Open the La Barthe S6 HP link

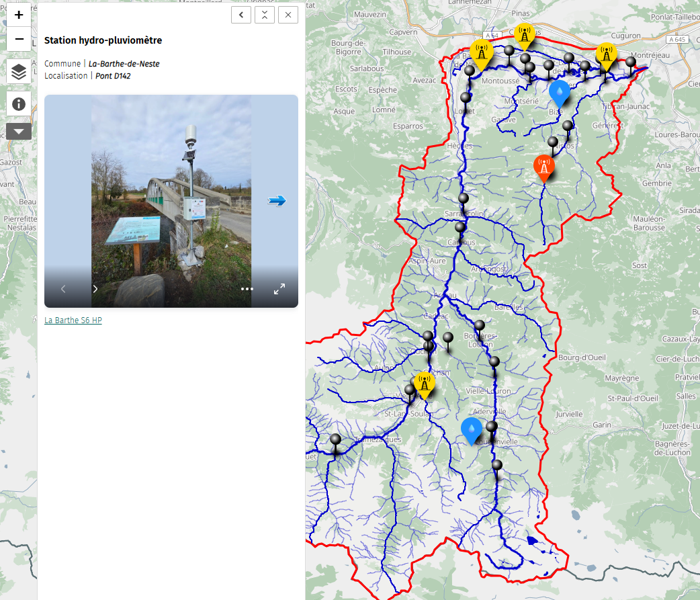(73, 320)
